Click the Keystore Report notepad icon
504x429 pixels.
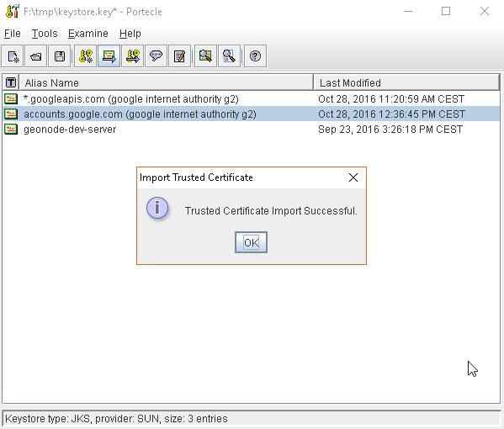pyautogui.click(x=179, y=56)
